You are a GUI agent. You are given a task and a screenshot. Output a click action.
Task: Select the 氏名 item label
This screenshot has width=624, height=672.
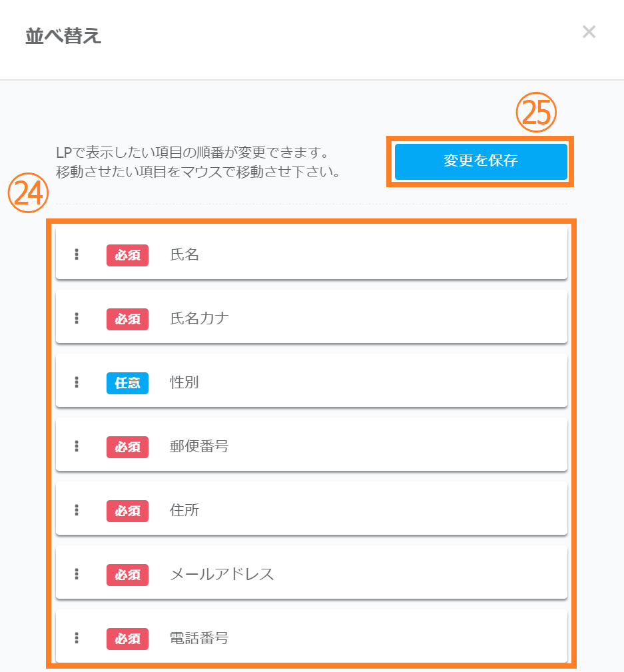[184, 254]
